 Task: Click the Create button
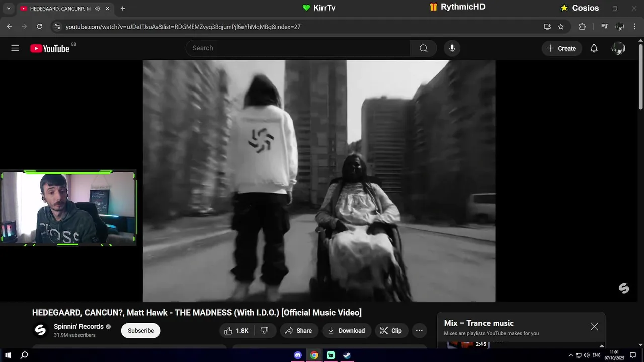(x=561, y=48)
